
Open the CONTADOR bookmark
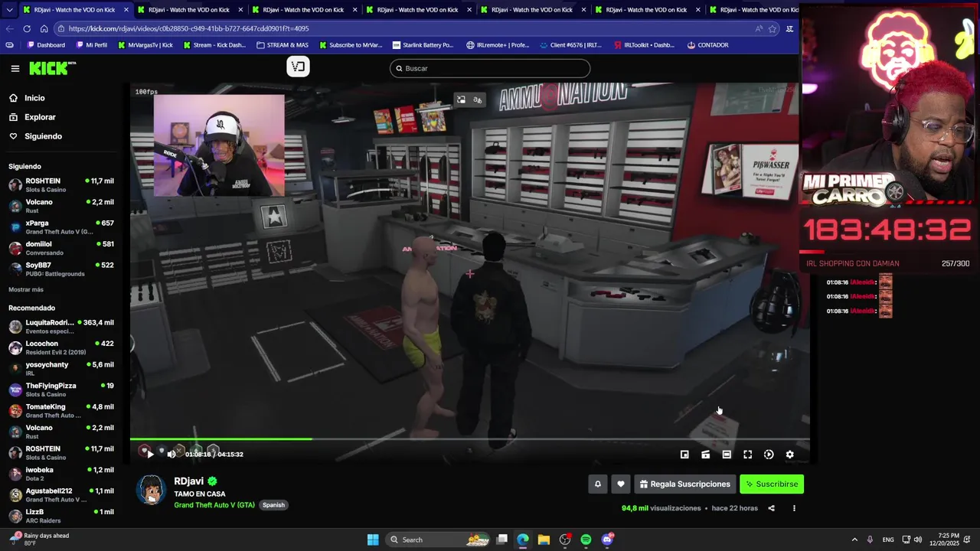[707, 45]
